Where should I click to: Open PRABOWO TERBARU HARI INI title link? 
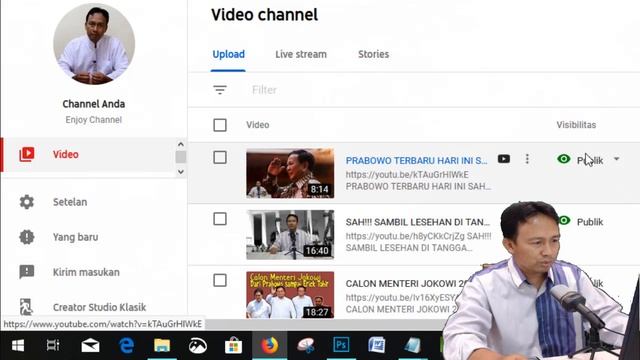coord(416,160)
